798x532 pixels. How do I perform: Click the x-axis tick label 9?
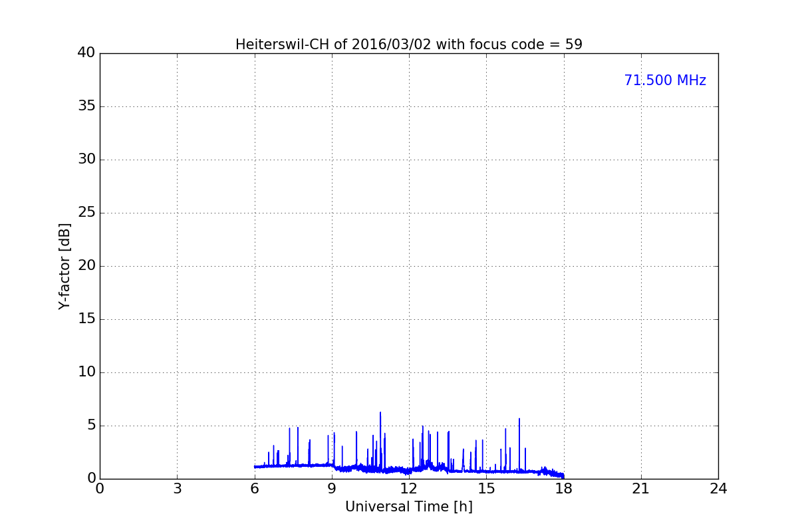tap(332, 489)
